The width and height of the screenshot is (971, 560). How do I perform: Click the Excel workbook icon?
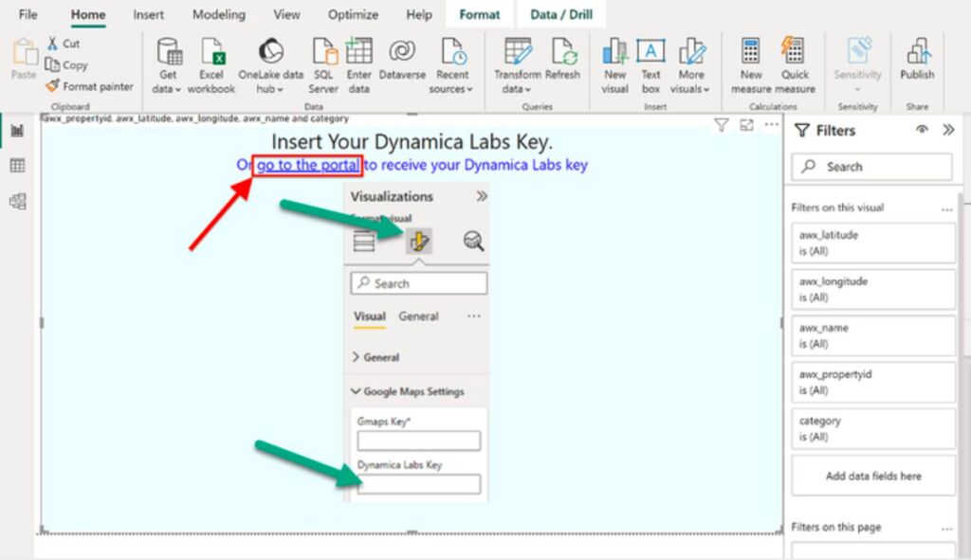(211, 53)
